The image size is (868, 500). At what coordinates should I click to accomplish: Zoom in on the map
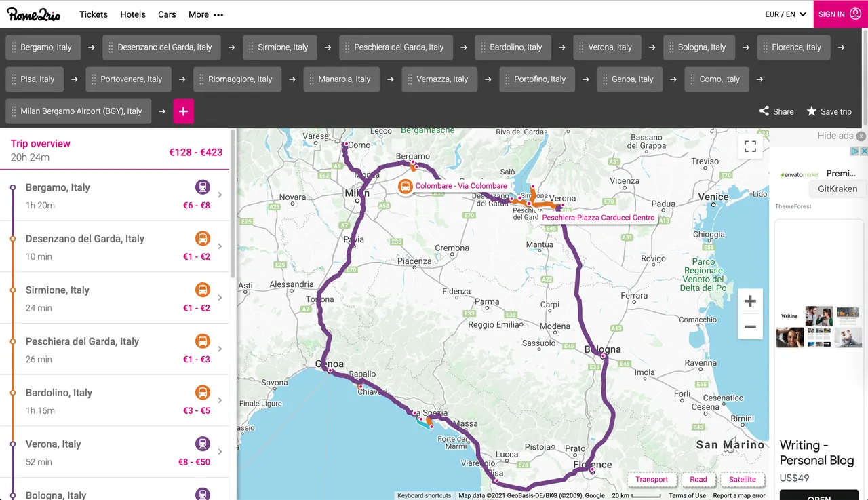pyautogui.click(x=750, y=301)
